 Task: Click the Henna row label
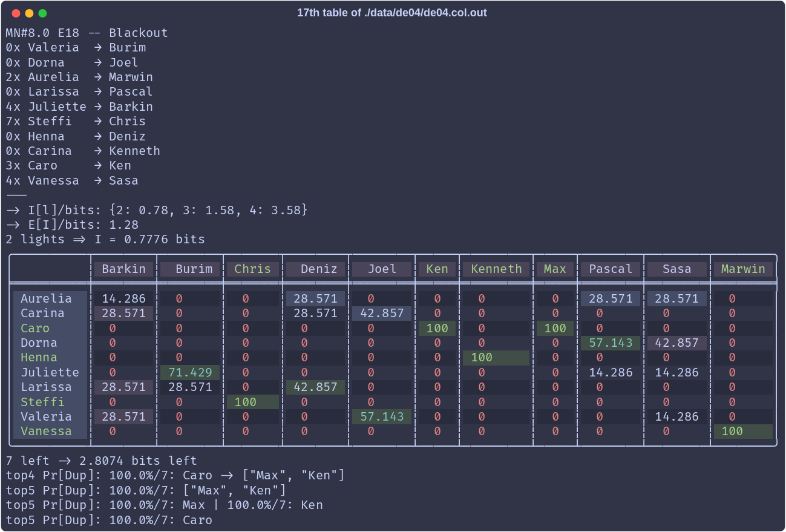tap(50, 358)
